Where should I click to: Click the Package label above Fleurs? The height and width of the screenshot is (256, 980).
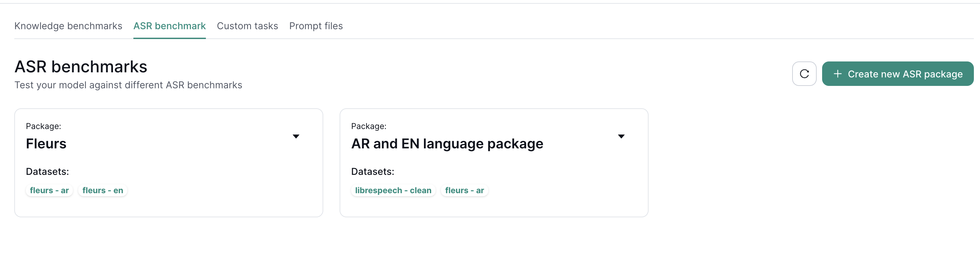point(43,126)
